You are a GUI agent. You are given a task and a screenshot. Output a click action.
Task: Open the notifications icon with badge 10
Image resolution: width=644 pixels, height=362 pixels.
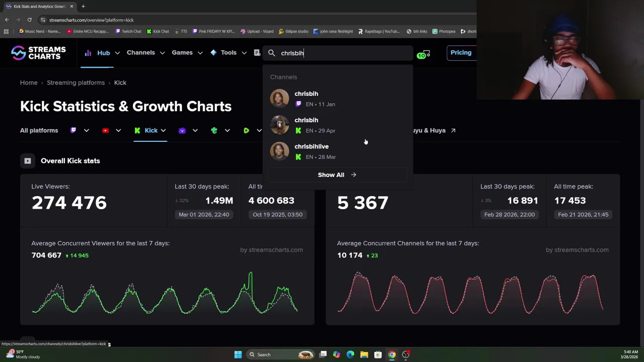coord(423,53)
